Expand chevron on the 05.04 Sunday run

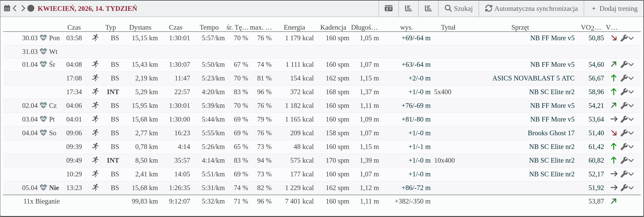pos(631,188)
